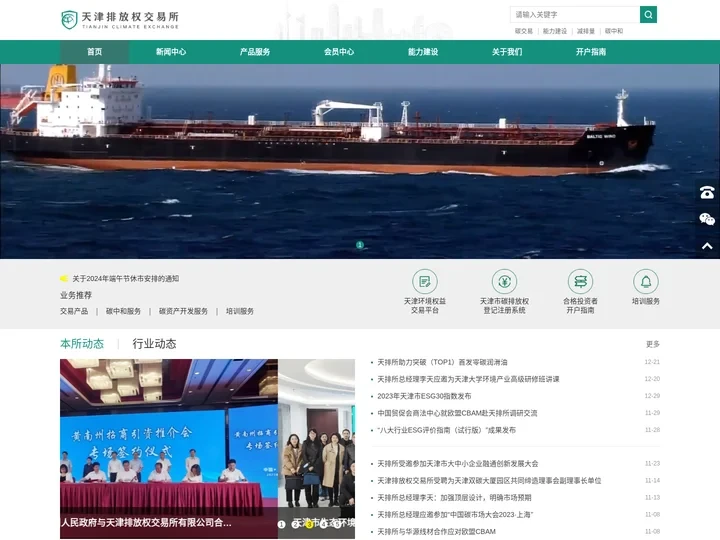720x540 pixels.
Task: Switch to 本所动态 tab
Action: pos(82,343)
